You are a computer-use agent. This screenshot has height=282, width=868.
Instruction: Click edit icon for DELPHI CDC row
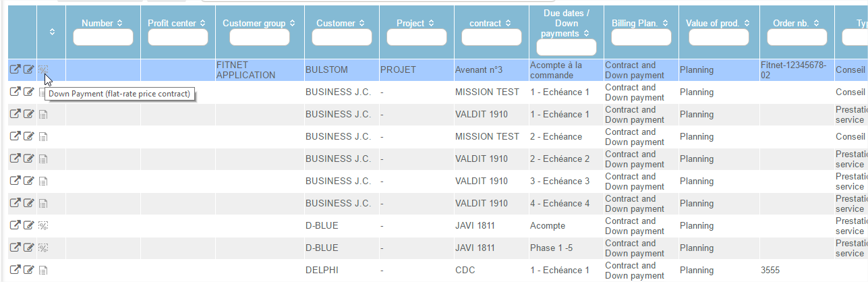[28, 270]
